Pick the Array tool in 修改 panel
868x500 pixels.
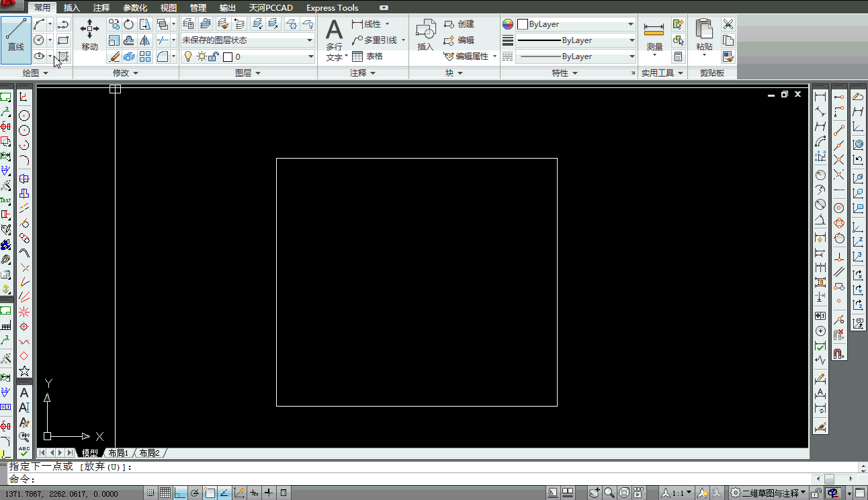click(144, 56)
